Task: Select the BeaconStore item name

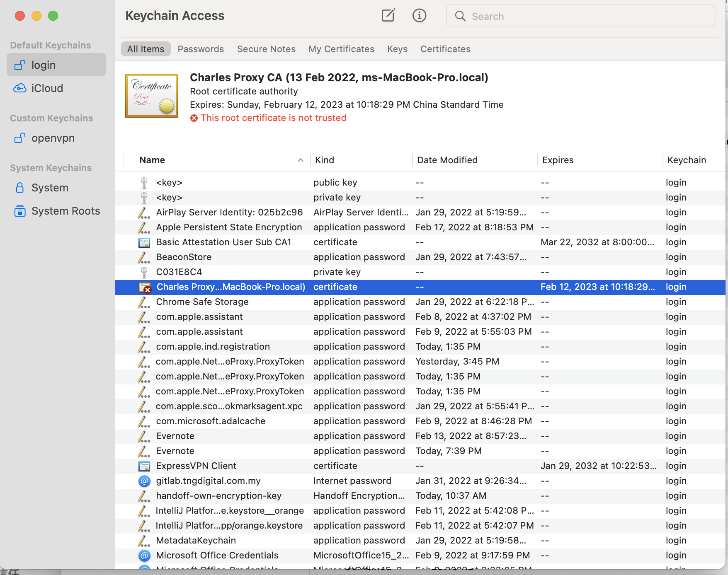Action: 184,257
